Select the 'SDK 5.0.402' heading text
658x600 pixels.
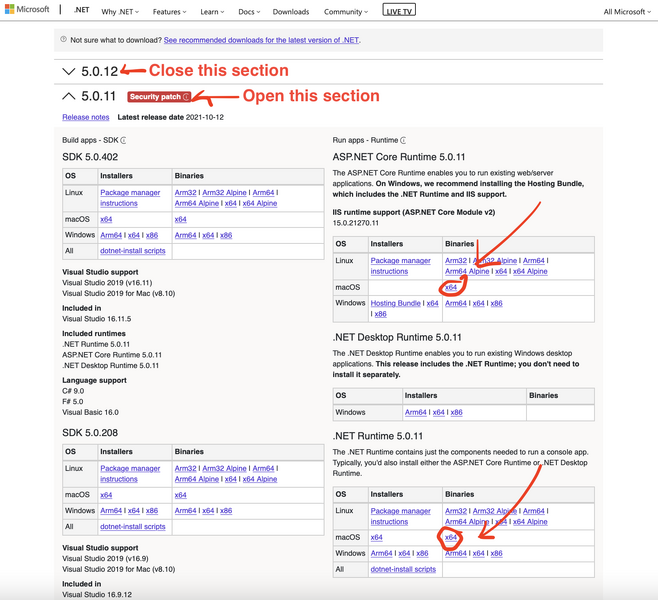[x=90, y=157]
